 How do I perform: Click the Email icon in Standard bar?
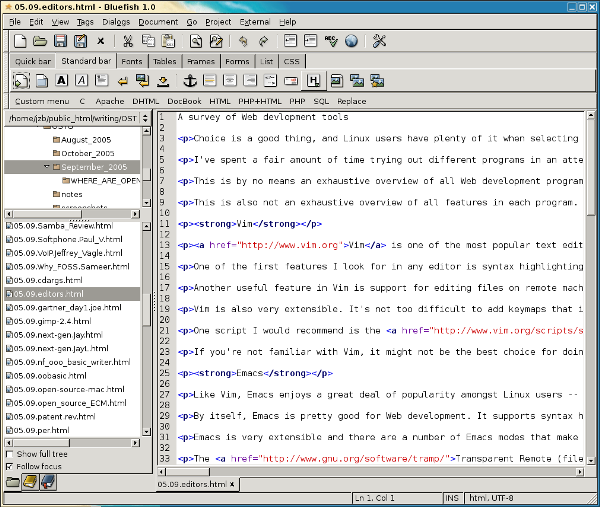[x=291, y=81]
